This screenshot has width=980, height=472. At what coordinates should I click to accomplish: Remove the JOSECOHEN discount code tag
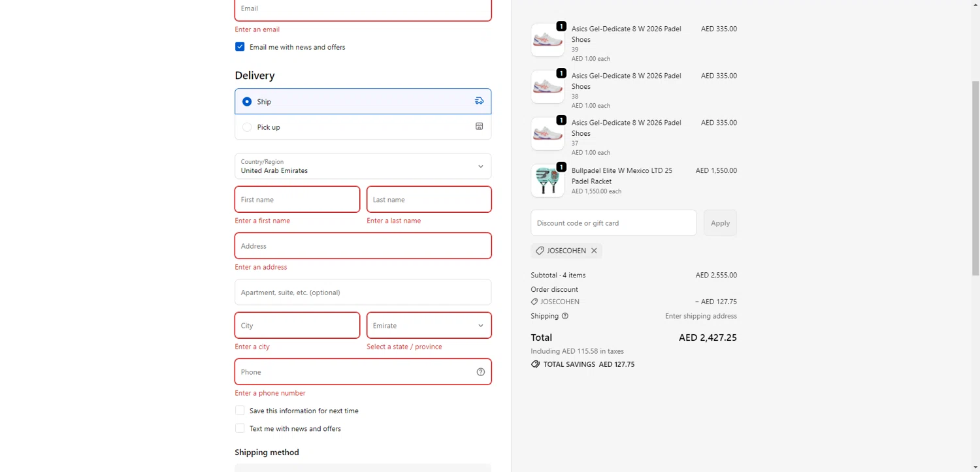594,251
